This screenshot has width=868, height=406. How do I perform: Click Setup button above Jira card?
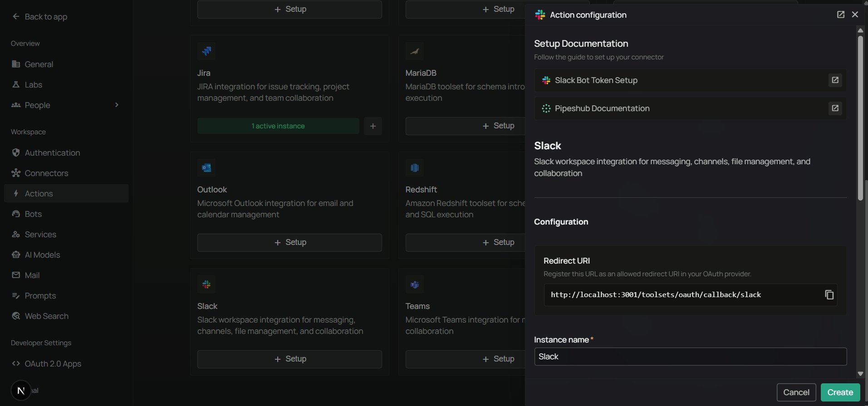pyautogui.click(x=289, y=10)
